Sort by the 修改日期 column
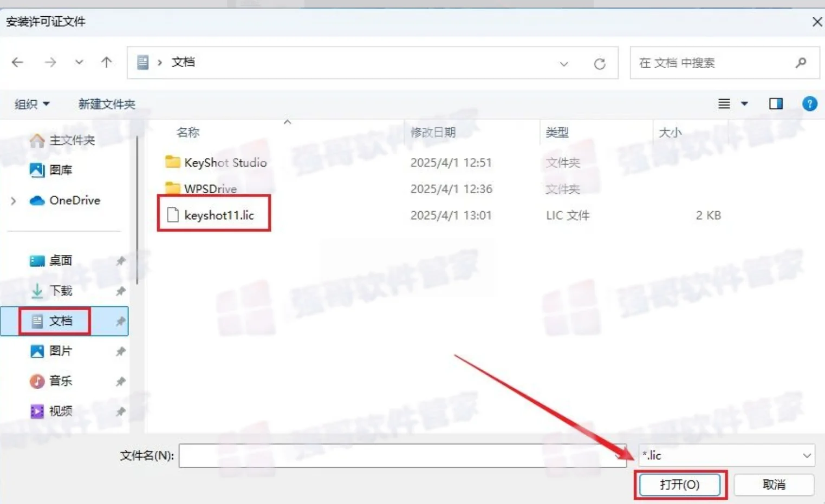Viewport: 825px width, 504px height. 433,133
